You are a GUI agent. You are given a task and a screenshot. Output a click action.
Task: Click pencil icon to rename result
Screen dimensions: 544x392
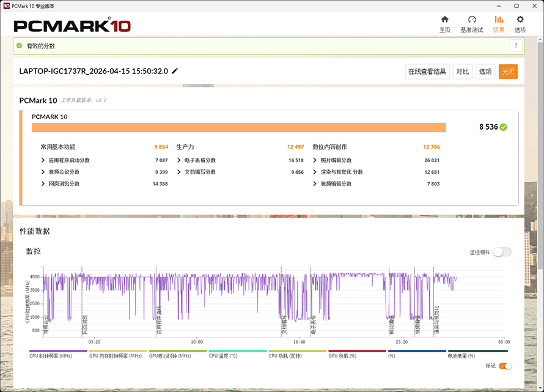coord(175,71)
